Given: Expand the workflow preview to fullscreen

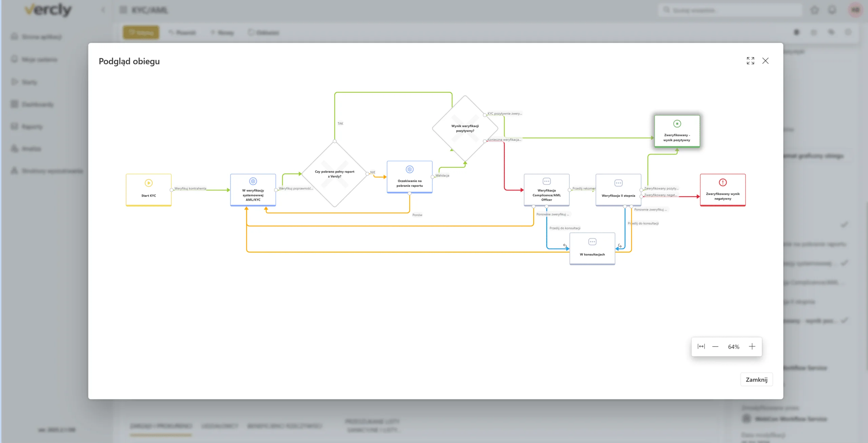Looking at the screenshot, I should [750, 61].
